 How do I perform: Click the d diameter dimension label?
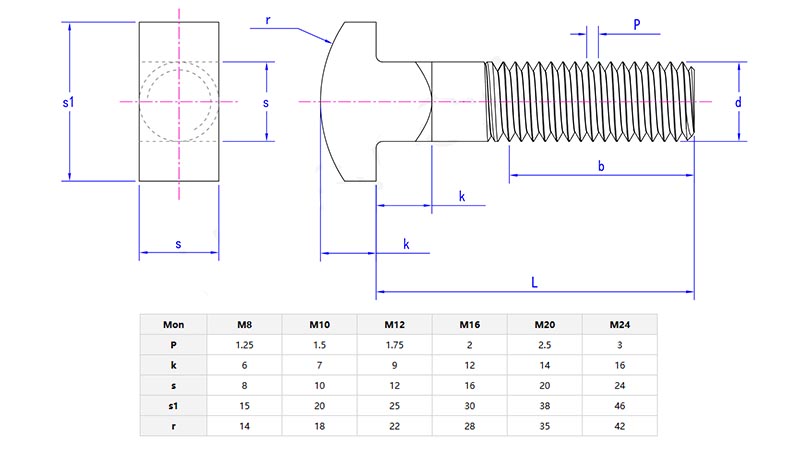tap(737, 102)
